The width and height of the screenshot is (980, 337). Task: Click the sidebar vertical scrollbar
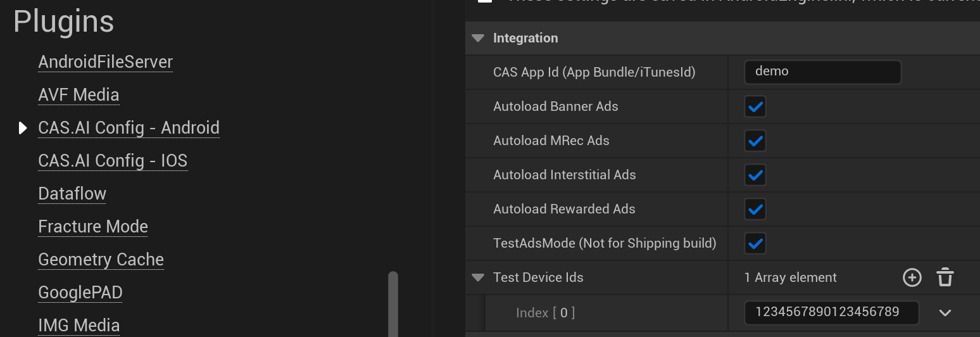point(393,304)
